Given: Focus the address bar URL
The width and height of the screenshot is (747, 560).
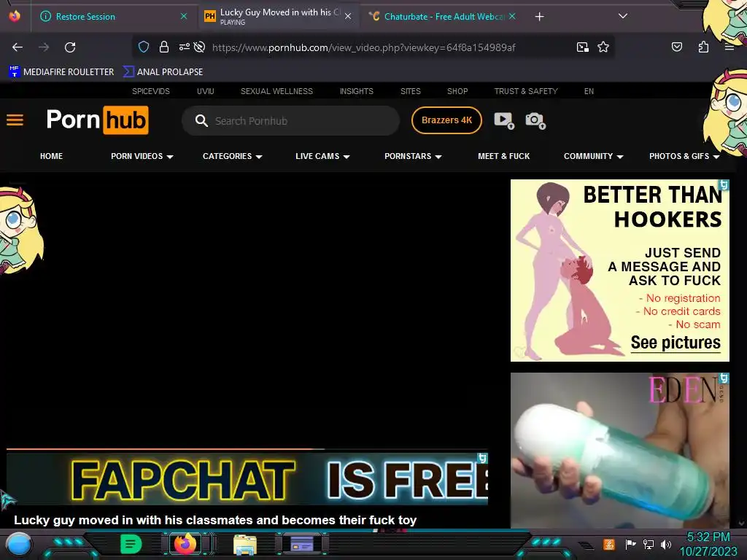Looking at the screenshot, I should (364, 47).
